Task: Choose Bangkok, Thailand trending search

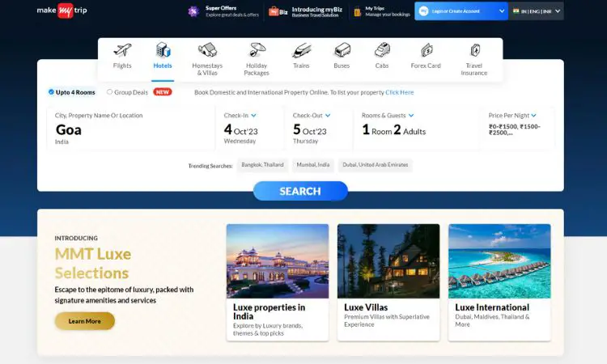Action: (262, 165)
